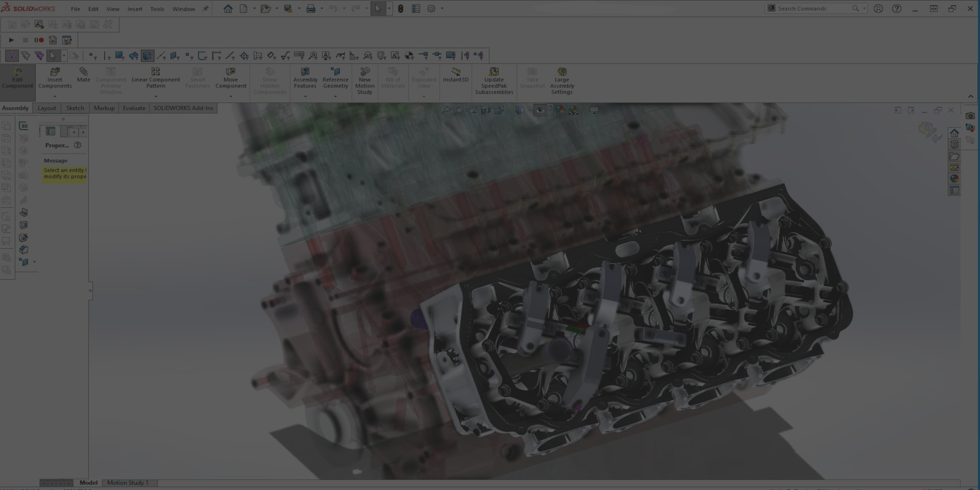Click Update SpeedPak Subassemblies
This screenshot has width=980, height=490.
[494, 81]
